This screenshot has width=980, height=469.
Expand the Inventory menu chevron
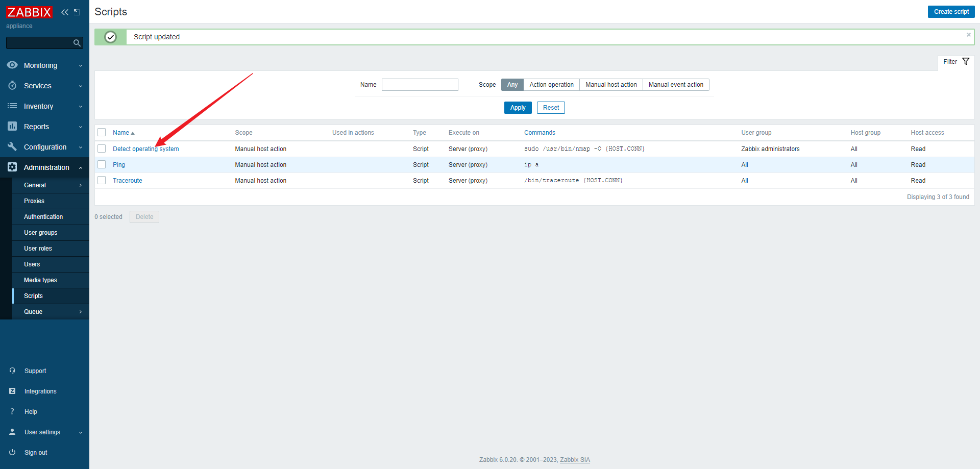pyautogui.click(x=81, y=106)
